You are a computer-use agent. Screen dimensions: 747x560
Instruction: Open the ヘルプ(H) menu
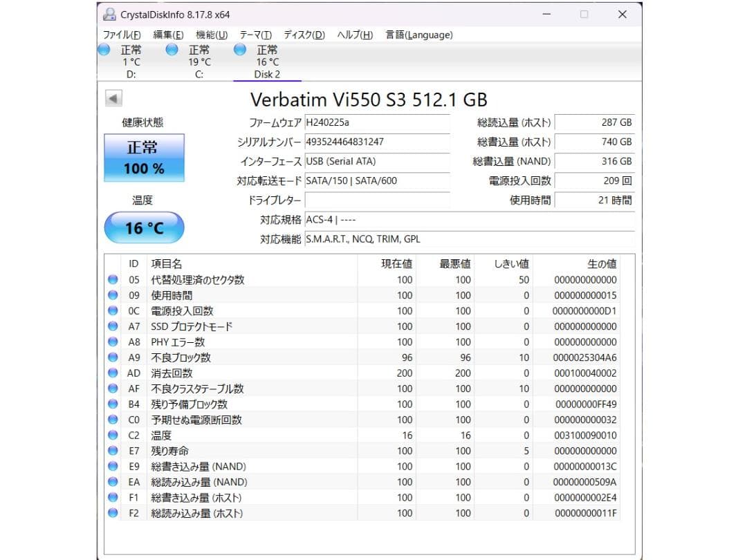tap(355, 35)
